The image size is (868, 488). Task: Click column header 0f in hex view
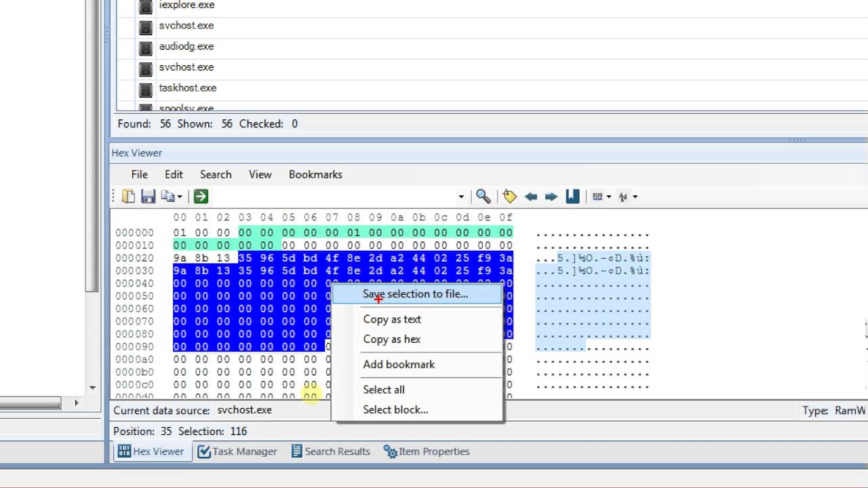[x=506, y=218]
